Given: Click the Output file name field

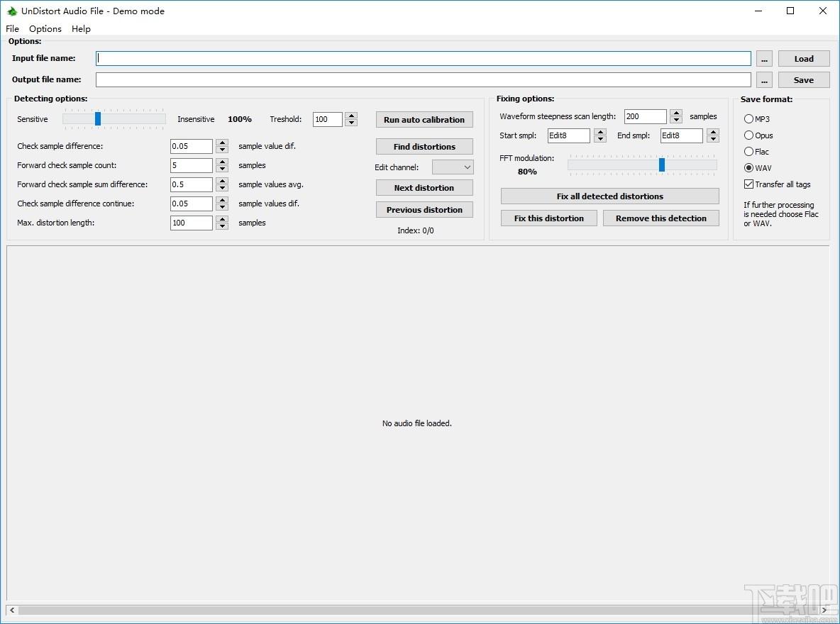Looking at the screenshot, I should point(424,80).
